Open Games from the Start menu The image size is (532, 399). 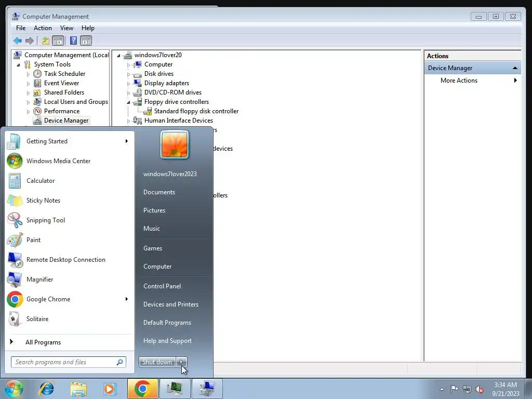153,248
